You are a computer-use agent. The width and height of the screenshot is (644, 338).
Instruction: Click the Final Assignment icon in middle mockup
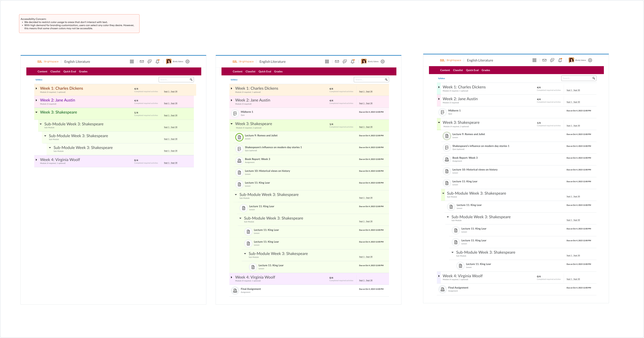pyautogui.click(x=235, y=291)
